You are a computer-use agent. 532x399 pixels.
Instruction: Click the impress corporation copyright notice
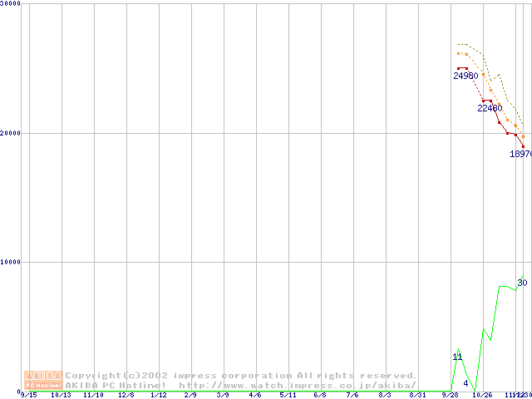click(x=241, y=376)
